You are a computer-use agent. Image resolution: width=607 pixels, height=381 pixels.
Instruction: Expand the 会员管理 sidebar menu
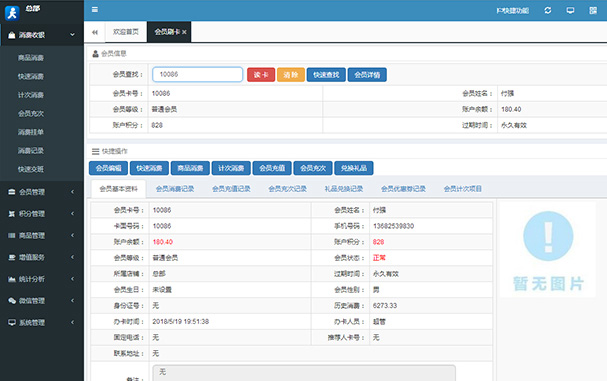point(42,192)
